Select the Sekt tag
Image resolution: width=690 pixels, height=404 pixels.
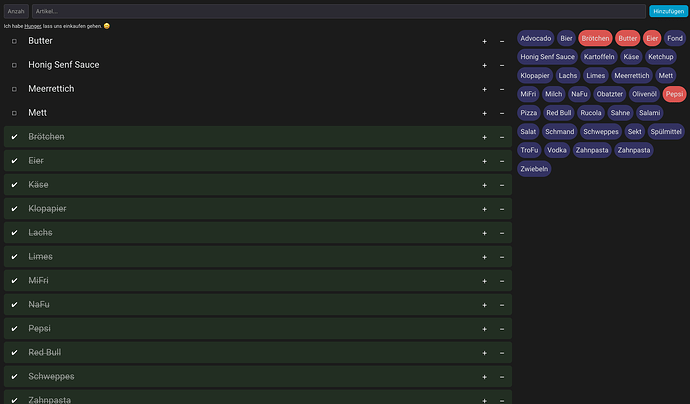click(x=634, y=132)
